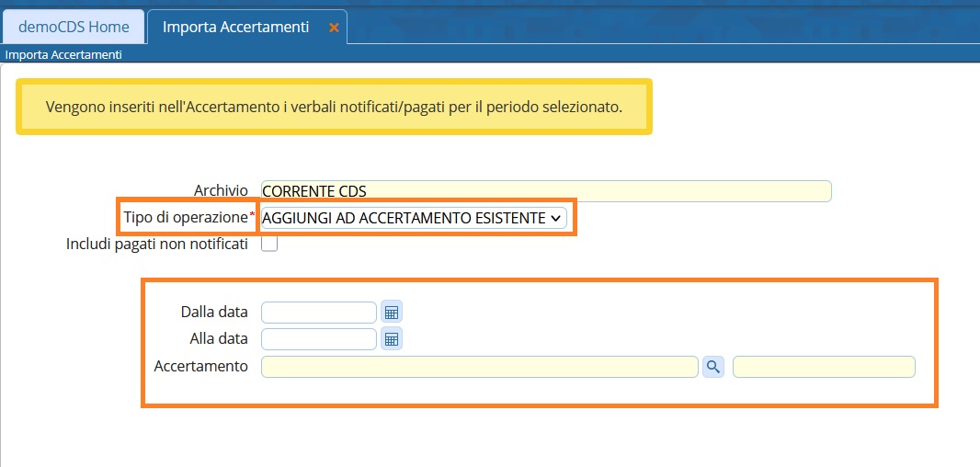Click the wide Accertamento text field
This screenshot has width=980, height=467.
pos(479,367)
